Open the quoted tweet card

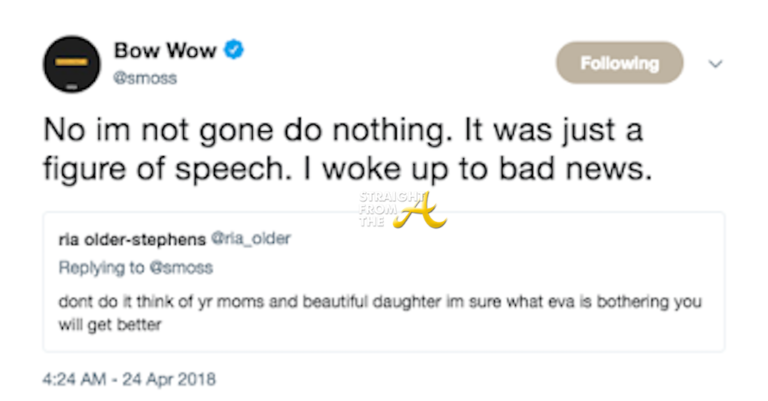point(383,282)
